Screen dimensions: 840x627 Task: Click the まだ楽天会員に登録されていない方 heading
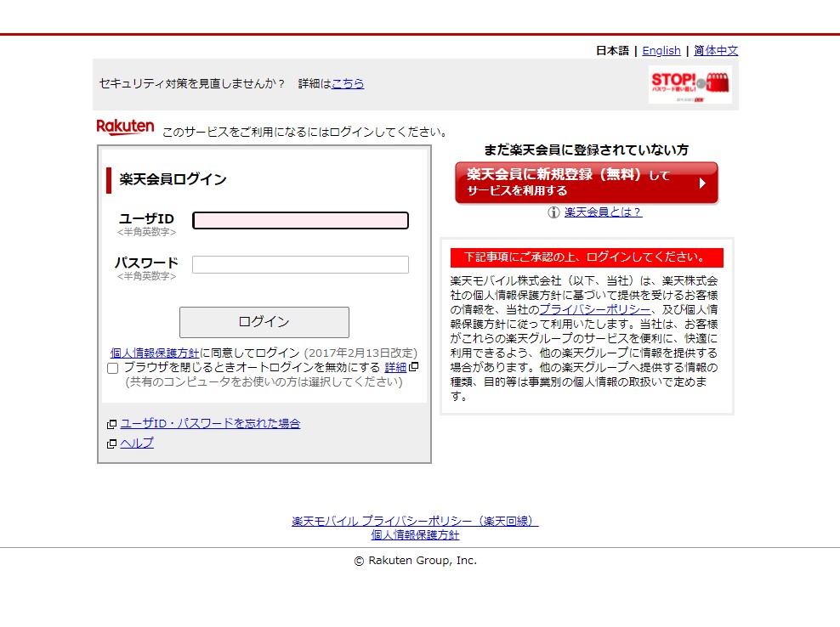(586, 150)
